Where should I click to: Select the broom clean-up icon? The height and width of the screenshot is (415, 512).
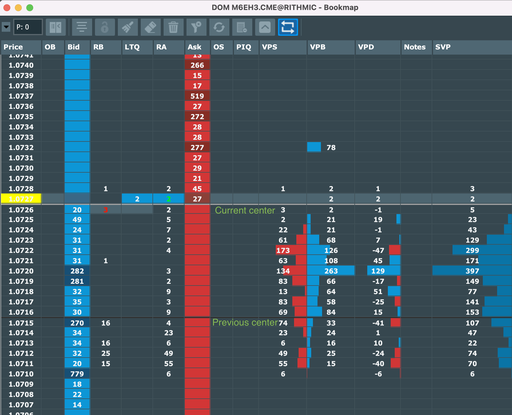pos(128,27)
